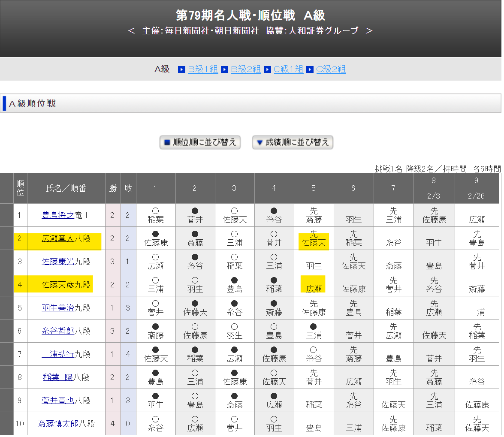The height and width of the screenshot is (437, 504).
Task: Open the C級2組 link
Action: point(331,69)
